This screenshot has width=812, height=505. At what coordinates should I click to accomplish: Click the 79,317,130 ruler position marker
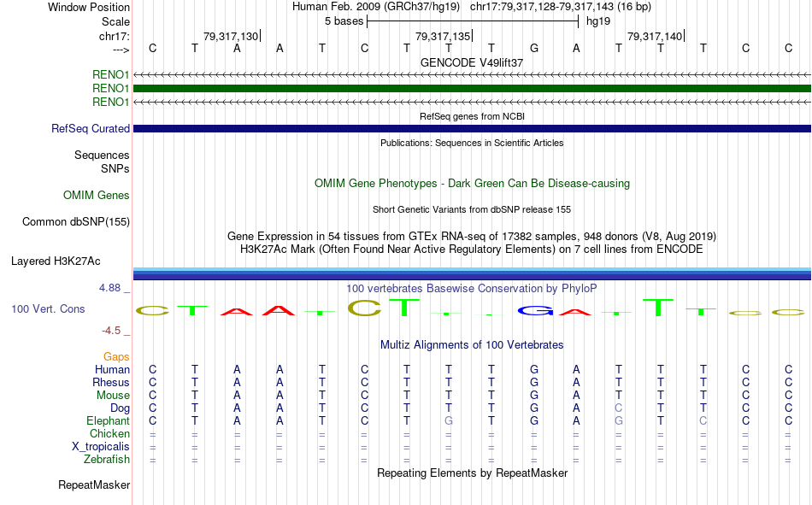pyautogui.click(x=232, y=36)
